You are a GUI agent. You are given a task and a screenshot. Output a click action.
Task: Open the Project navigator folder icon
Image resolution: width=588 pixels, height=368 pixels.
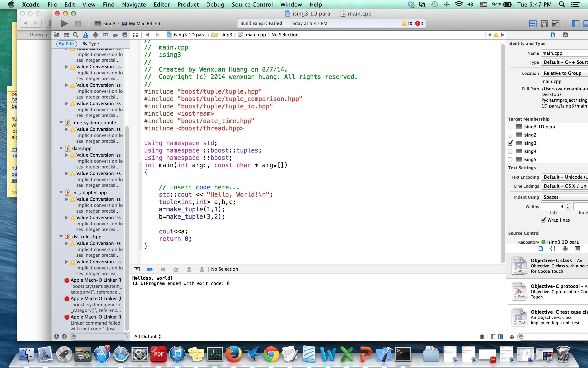[56, 35]
